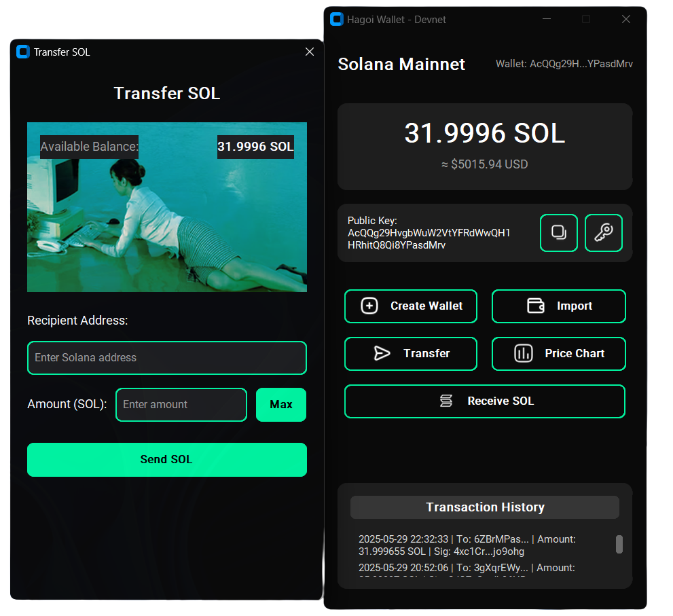Click the Available Balance label
Screen dimensions: 673x616
click(x=89, y=147)
